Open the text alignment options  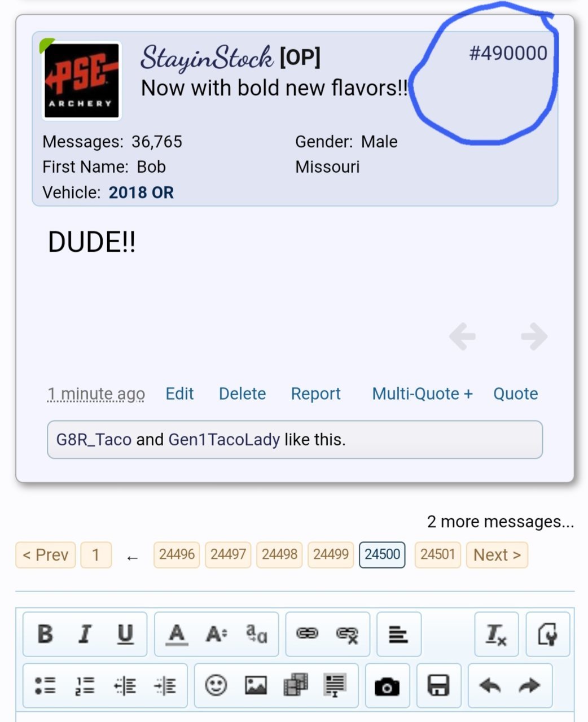(x=398, y=634)
